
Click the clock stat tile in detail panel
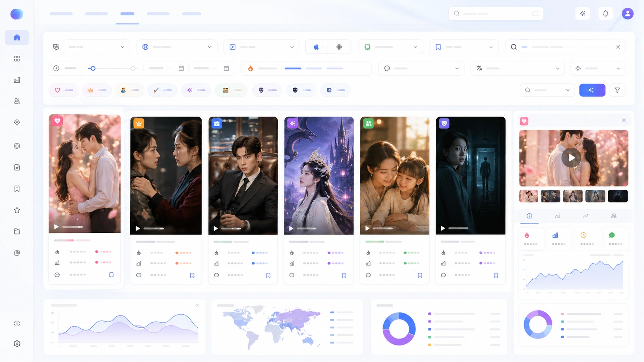(x=587, y=238)
